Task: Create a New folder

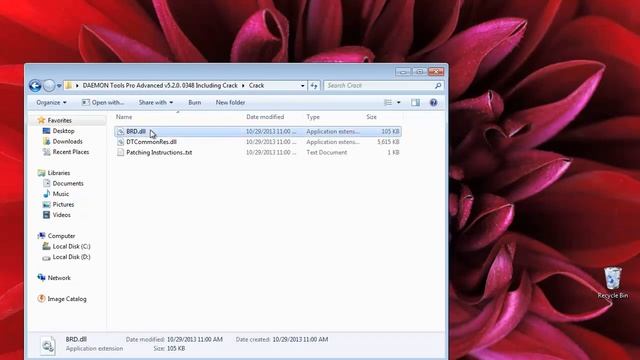Action: coord(230,102)
